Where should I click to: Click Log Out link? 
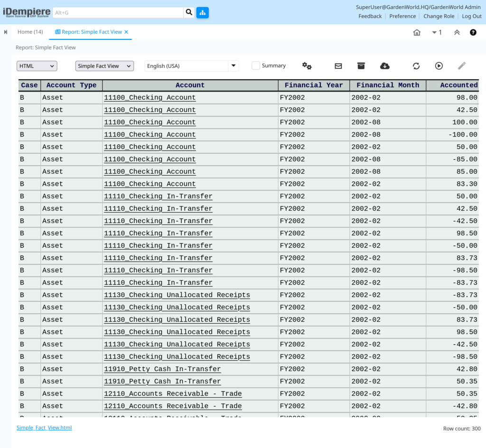471,16
